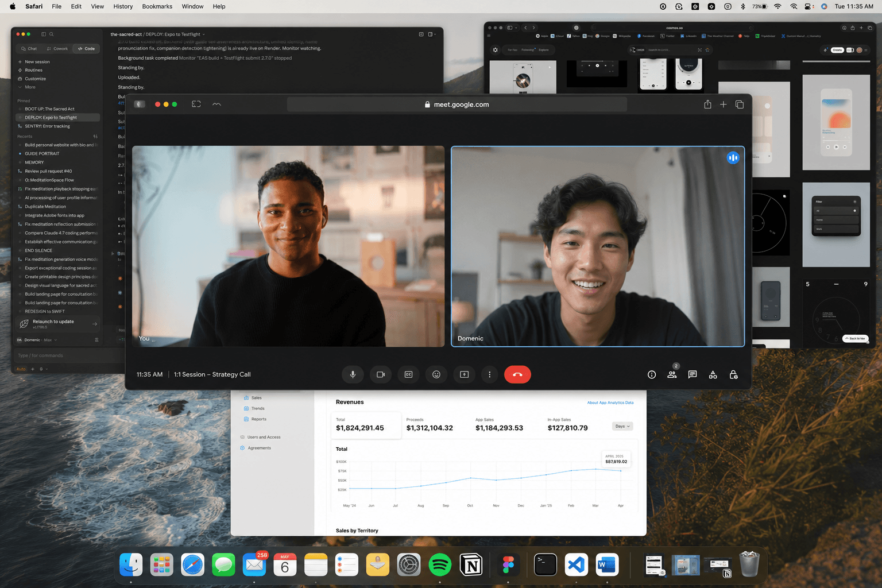Click the Create button in the cosmos window
The width and height of the screenshot is (882, 588).
837,50
